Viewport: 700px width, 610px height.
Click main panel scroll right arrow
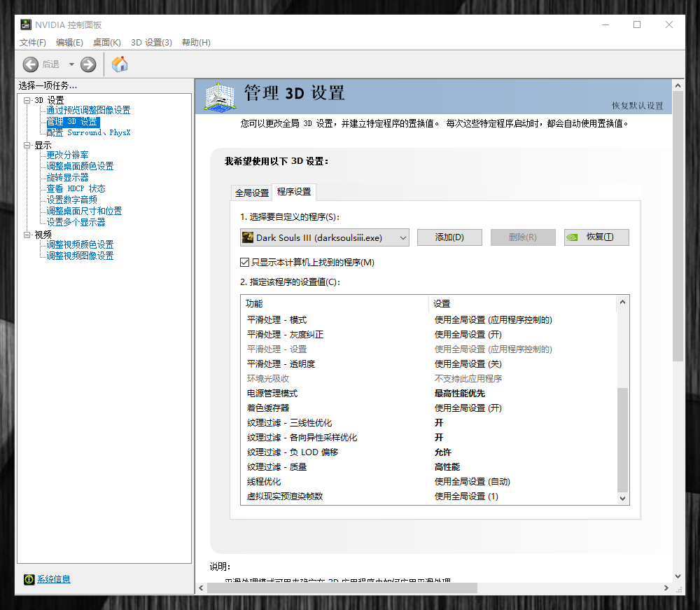[x=666, y=588]
